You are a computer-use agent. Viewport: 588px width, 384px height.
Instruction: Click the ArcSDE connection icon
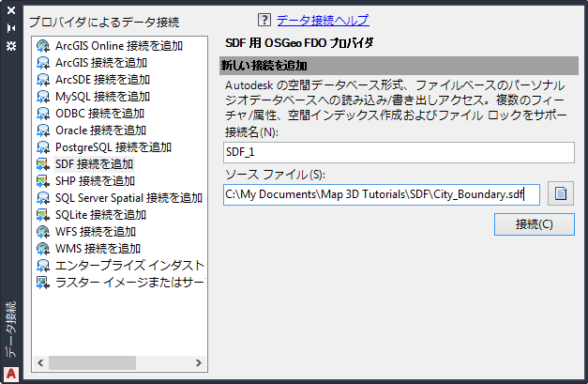click(x=43, y=80)
